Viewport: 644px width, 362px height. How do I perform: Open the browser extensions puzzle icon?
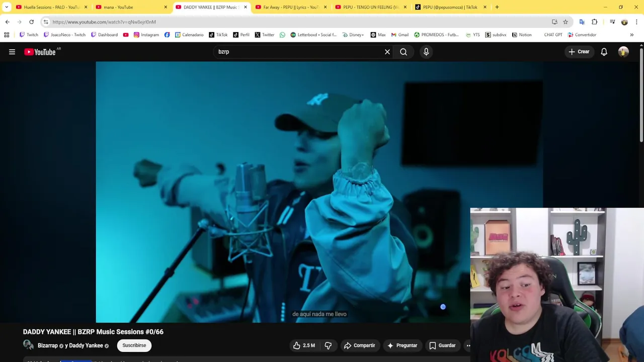point(595,22)
